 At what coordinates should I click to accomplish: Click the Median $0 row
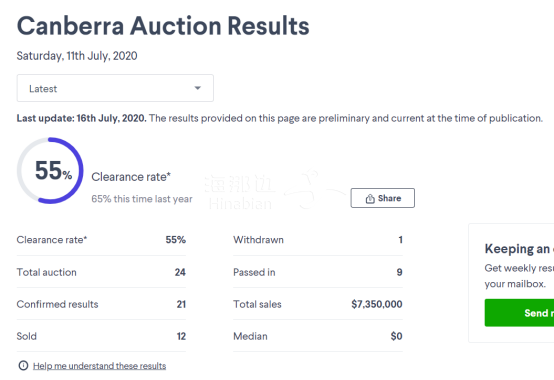pos(318,336)
